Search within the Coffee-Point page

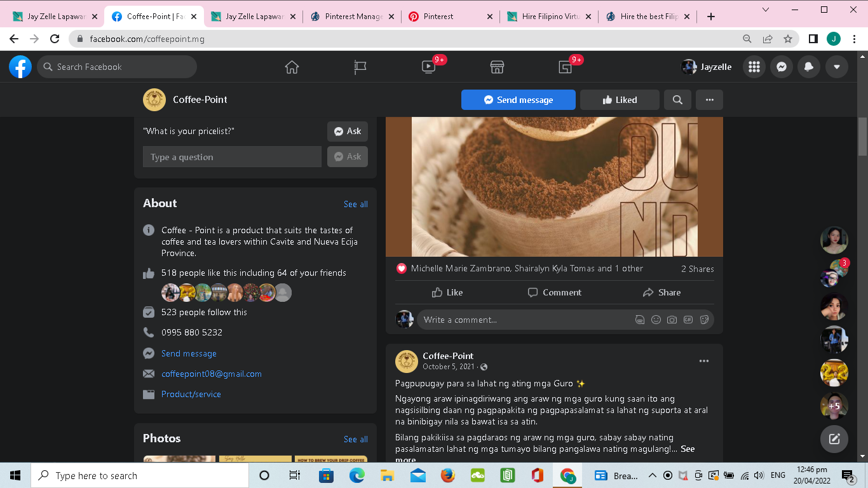coord(677,100)
